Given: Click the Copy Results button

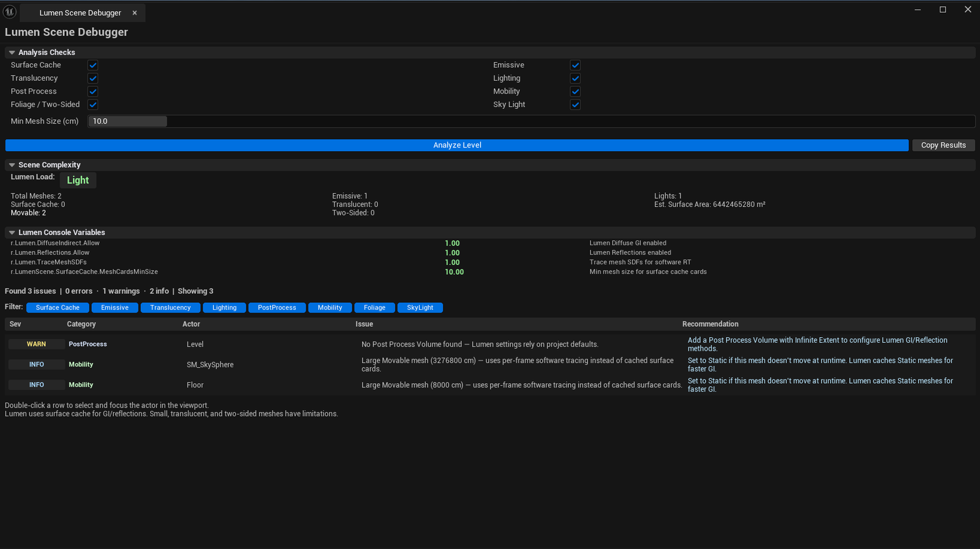Looking at the screenshot, I should point(943,145).
